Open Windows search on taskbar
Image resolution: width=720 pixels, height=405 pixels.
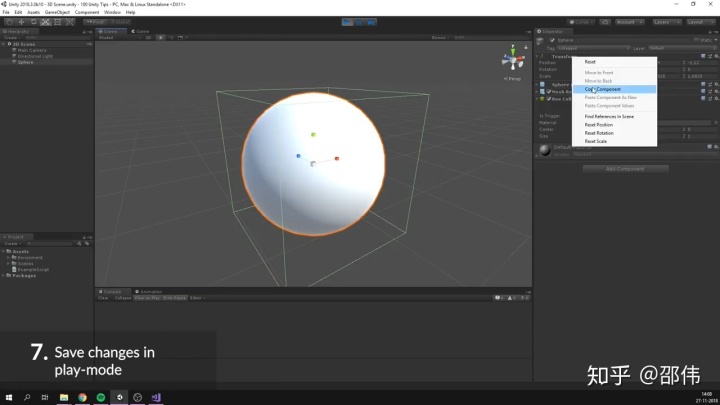point(27,397)
